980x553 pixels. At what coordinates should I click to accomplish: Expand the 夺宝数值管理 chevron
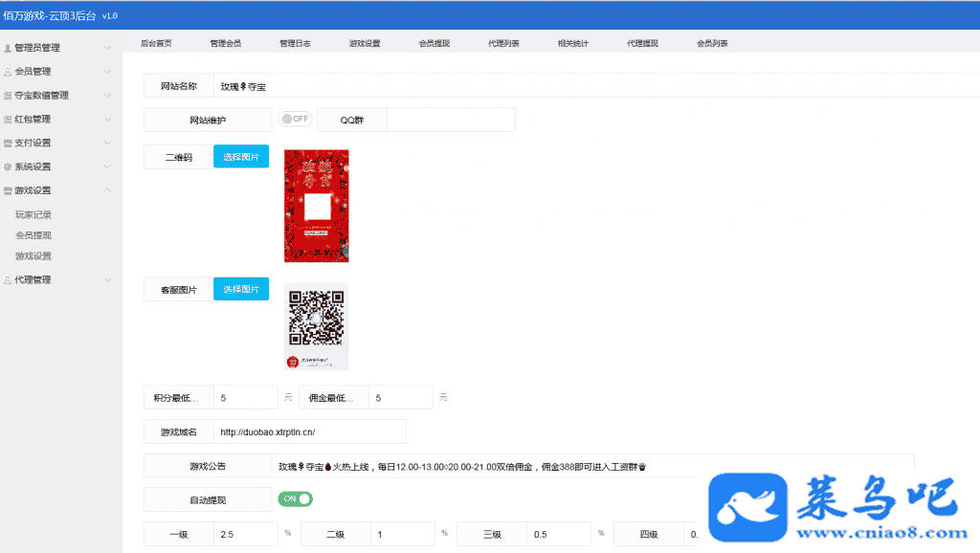[107, 95]
